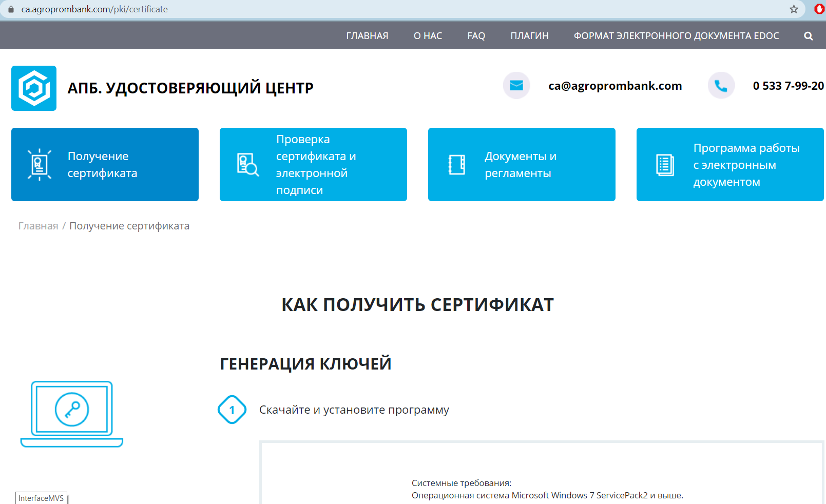Viewport: 826px width, 504px height.
Task: Click ca@agroprombank.com email address
Action: 615,86
